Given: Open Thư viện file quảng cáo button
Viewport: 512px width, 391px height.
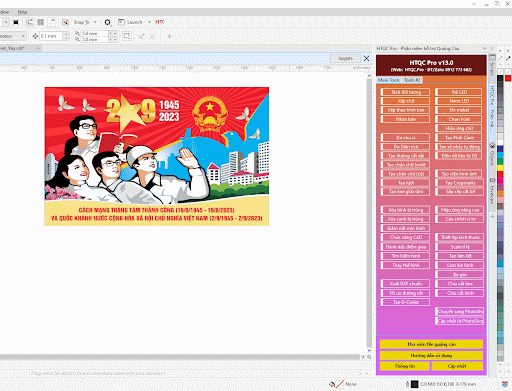Looking at the screenshot, I should (x=431, y=344).
